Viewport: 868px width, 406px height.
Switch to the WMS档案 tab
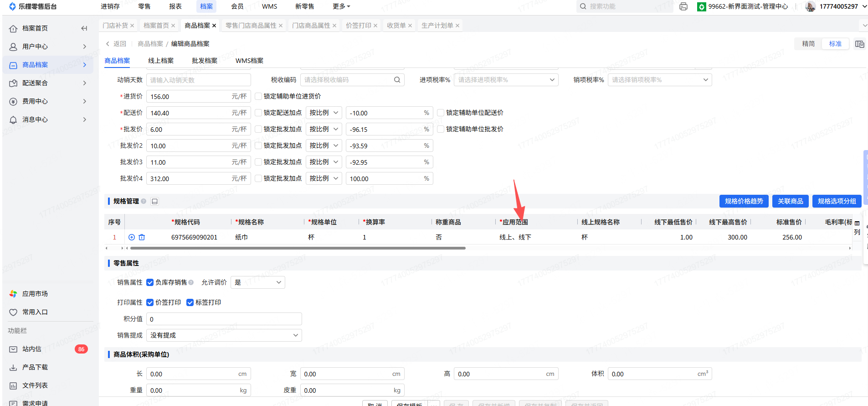coord(249,61)
